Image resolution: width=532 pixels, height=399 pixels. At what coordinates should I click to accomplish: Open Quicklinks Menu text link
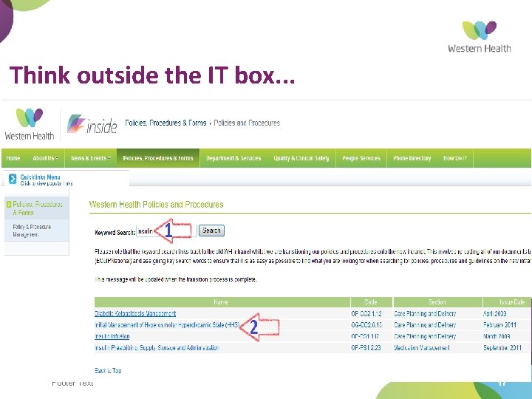tap(40, 177)
